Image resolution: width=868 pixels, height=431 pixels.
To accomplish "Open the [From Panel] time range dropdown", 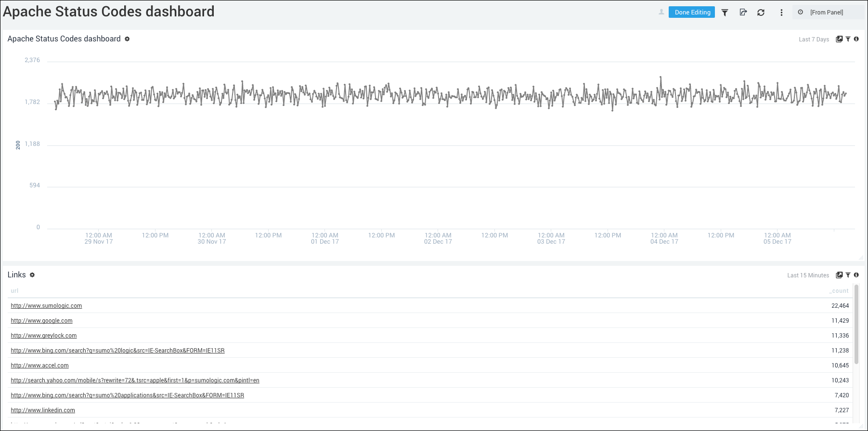I will click(x=826, y=13).
